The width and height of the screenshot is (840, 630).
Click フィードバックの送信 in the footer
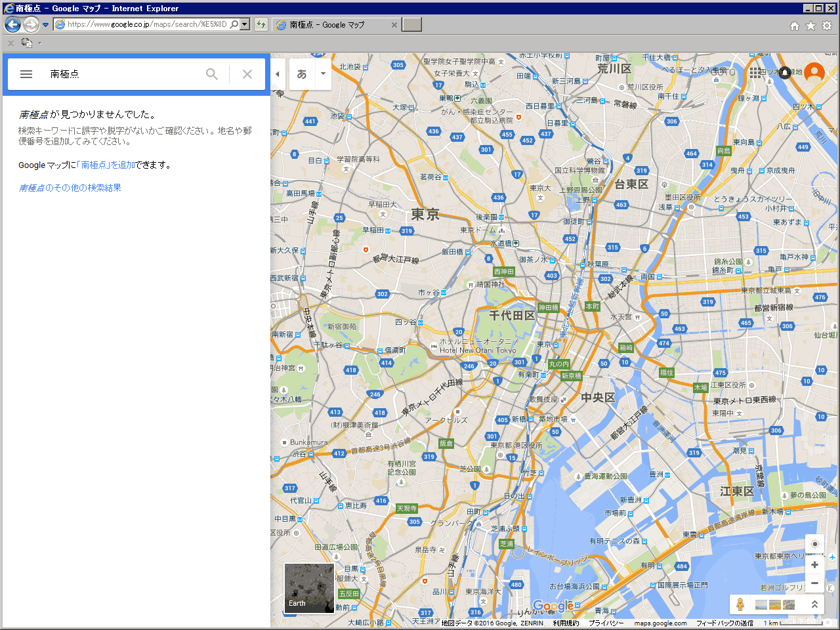coord(724,623)
